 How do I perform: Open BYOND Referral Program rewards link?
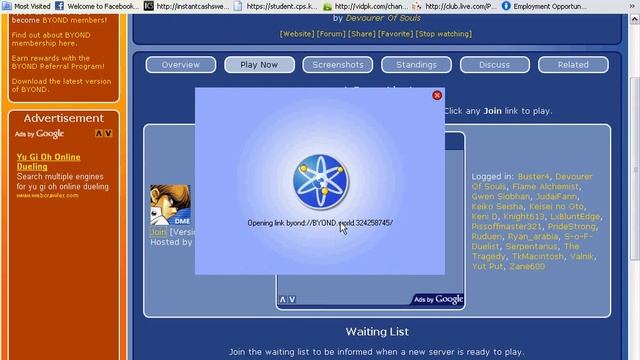click(x=58, y=62)
